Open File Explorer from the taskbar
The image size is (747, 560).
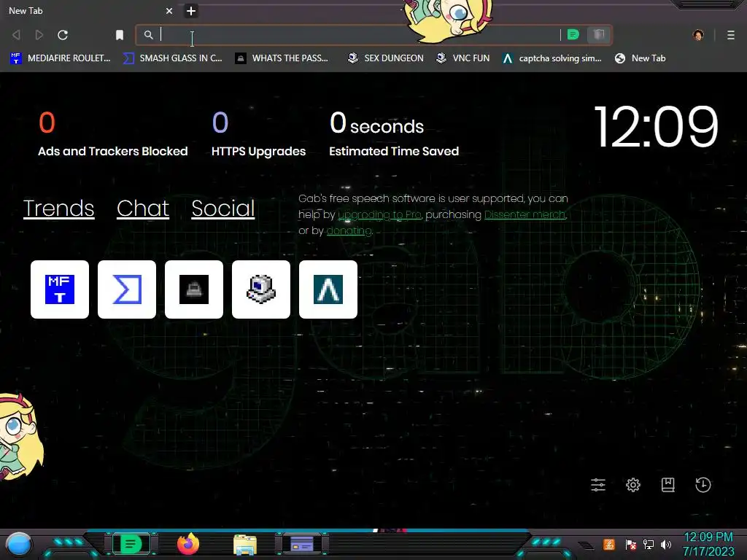click(245, 544)
